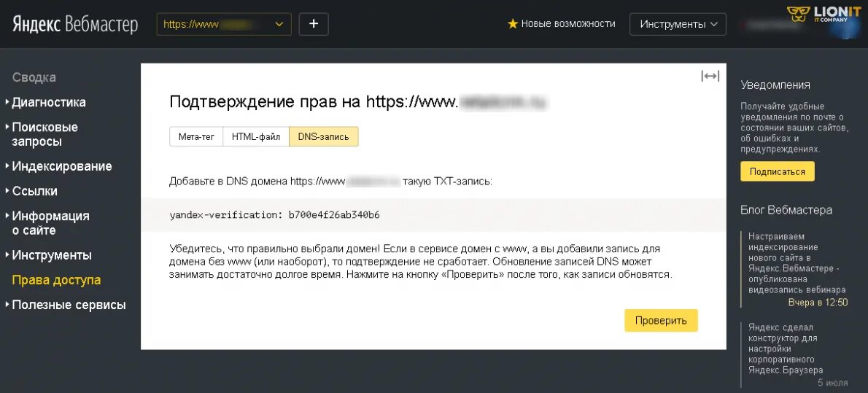The width and height of the screenshot is (868, 393).
Task: Open Блог Вебмастера heading link
Action: [786, 210]
